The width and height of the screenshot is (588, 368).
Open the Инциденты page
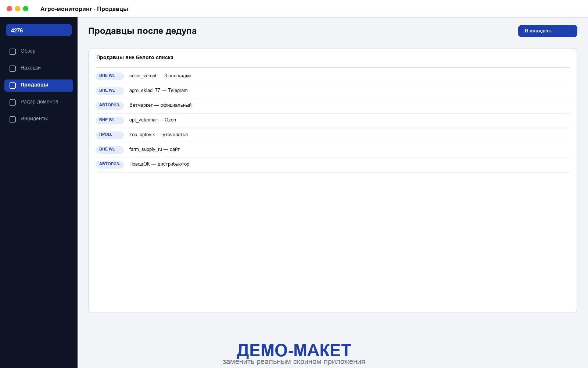[x=39, y=119]
